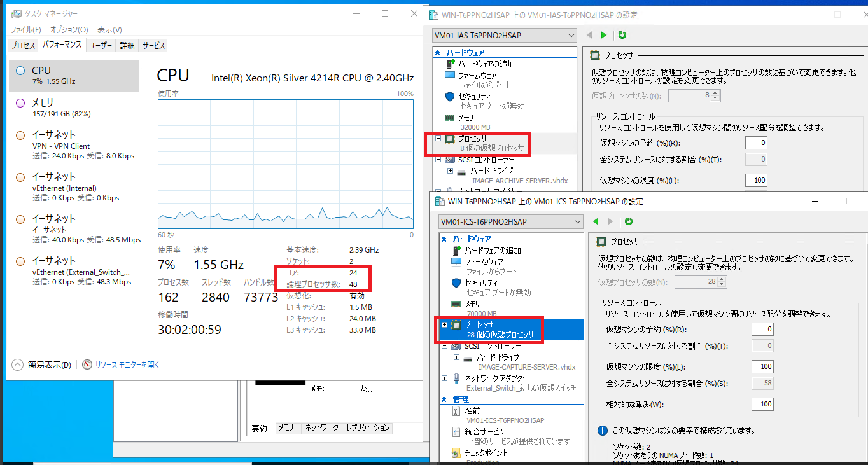868x465 pixels.
Task: Switch to the ユーザー tab
Action: click(x=100, y=45)
